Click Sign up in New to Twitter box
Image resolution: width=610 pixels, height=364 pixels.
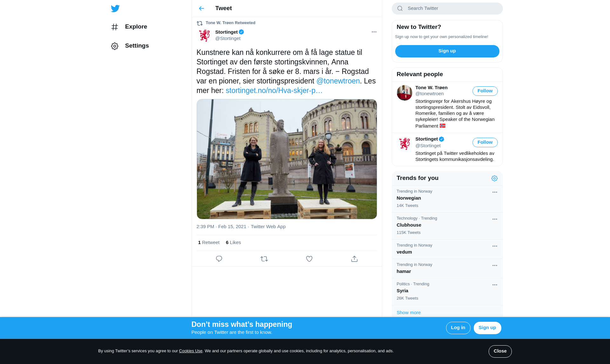pos(447,51)
